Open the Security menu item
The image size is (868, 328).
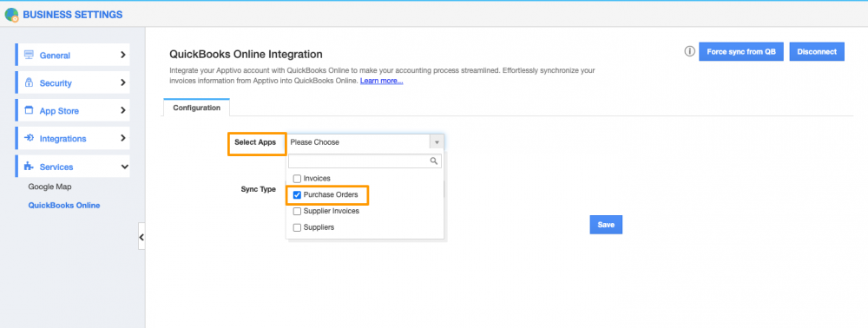[73, 83]
